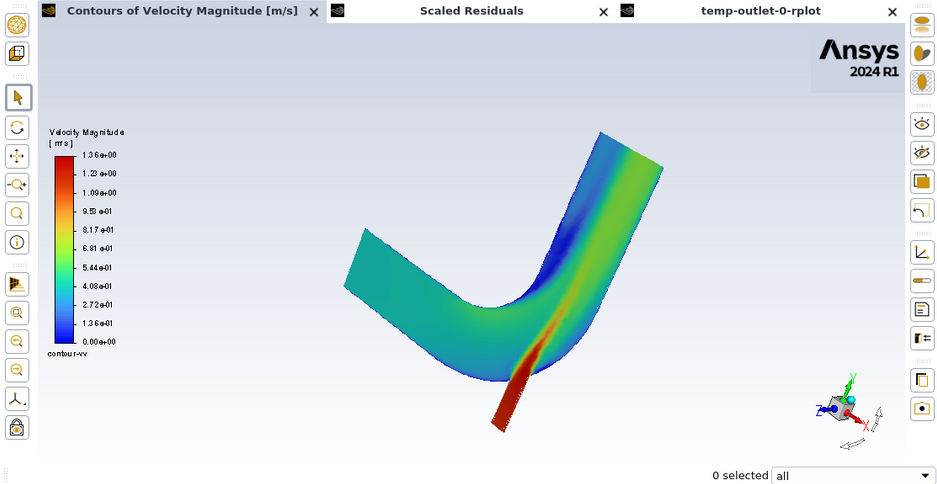Click the camera save picture icon
The image size is (937, 484).
click(x=922, y=409)
